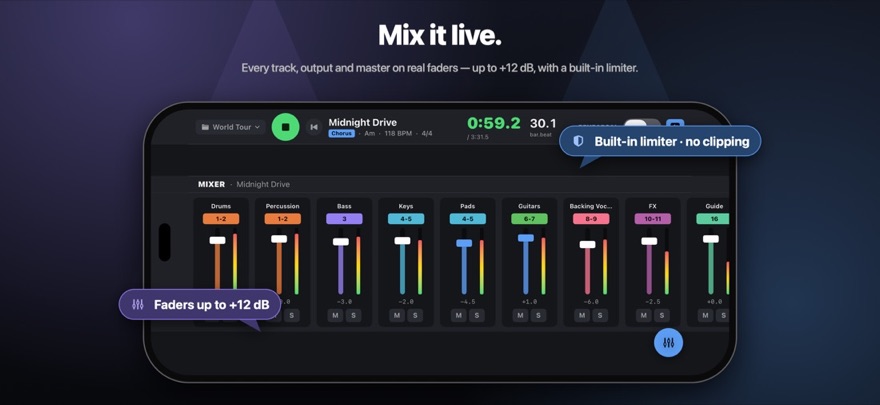Click the Drums channel name label
Image resolution: width=880 pixels, height=405 pixels.
tap(221, 206)
